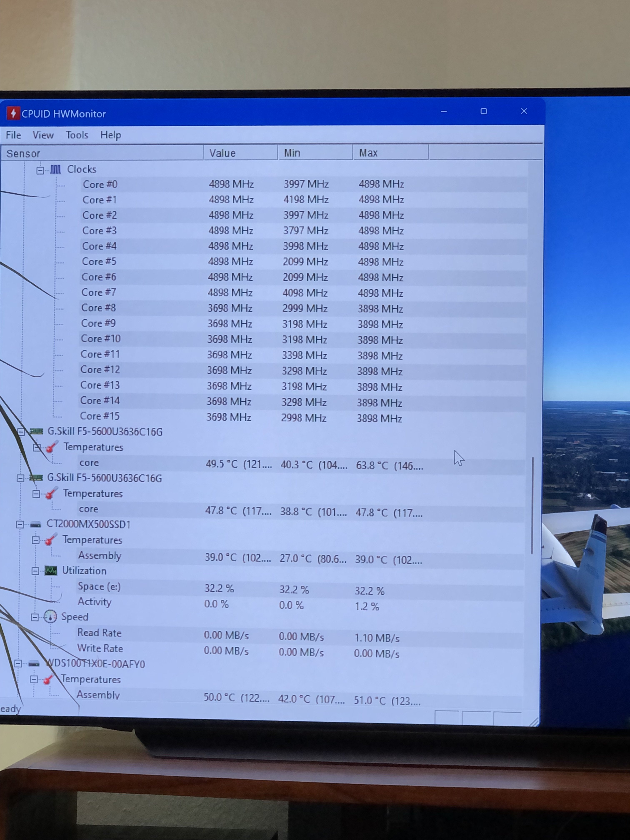Click the Utilization graph icon
The height and width of the screenshot is (840, 630).
(51, 570)
